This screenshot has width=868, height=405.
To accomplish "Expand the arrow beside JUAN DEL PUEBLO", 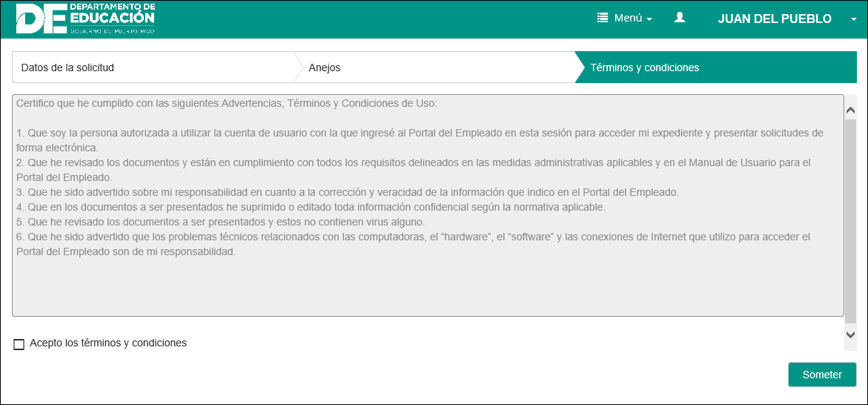I will tap(854, 19).
